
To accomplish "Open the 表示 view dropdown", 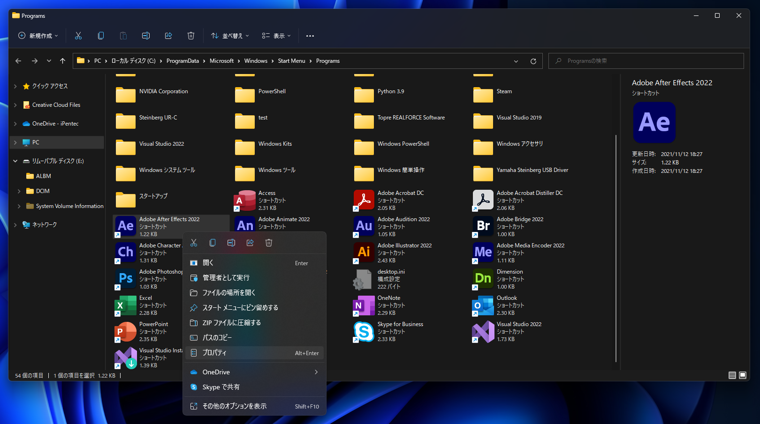I will coord(276,36).
